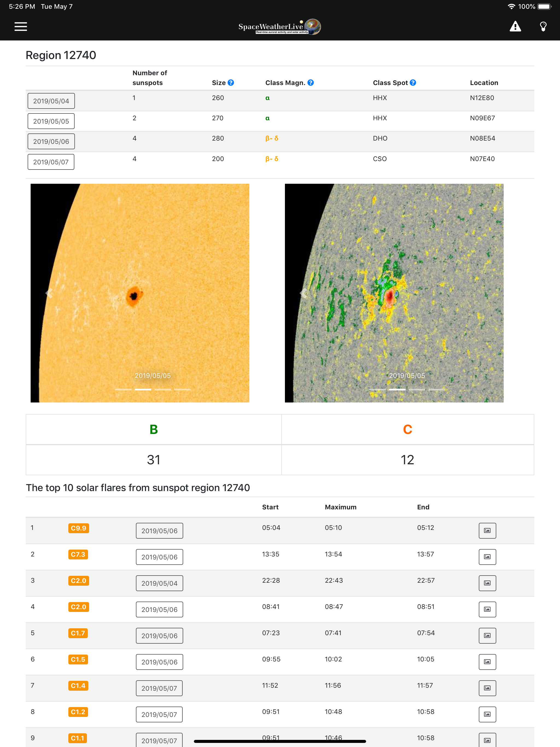View image for C7.3 flare
This screenshot has width=560, height=747.
pyautogui.click(x=487, y=557)
